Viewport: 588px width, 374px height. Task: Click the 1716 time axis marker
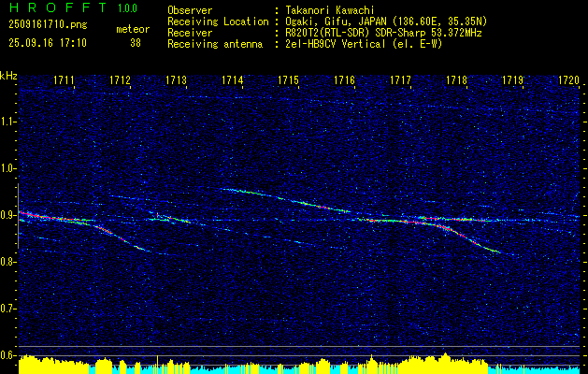(344, 79)
